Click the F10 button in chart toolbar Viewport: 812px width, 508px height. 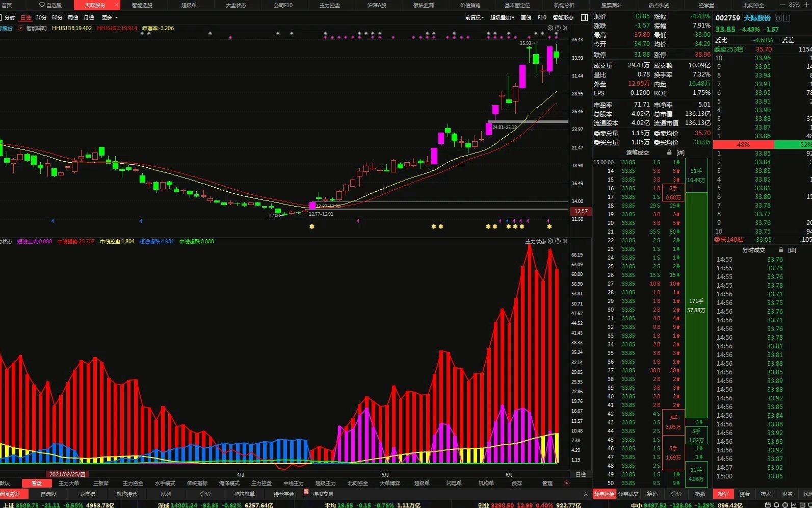coord(542,17)
